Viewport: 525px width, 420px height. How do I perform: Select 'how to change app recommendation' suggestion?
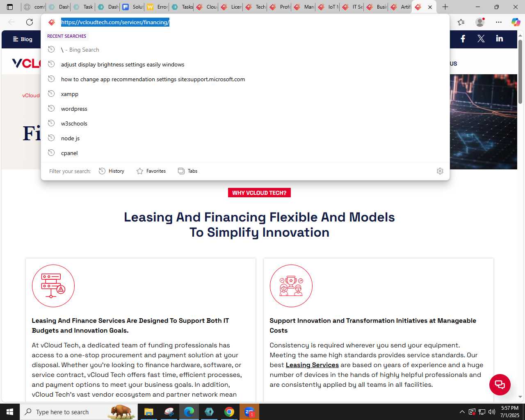(x=245, y=79)
